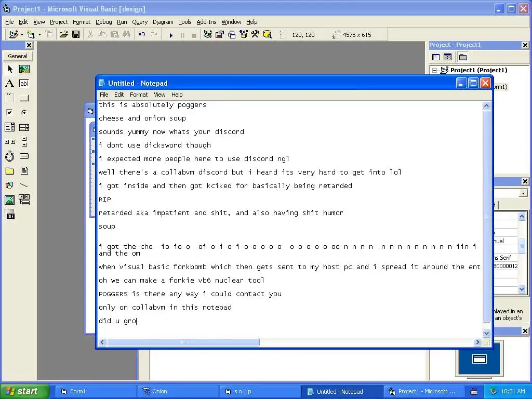This screenshot has height=399, width=532.
Task: Switch to Project1 - Microsoft taskbar button
Action: coord(424,392)
